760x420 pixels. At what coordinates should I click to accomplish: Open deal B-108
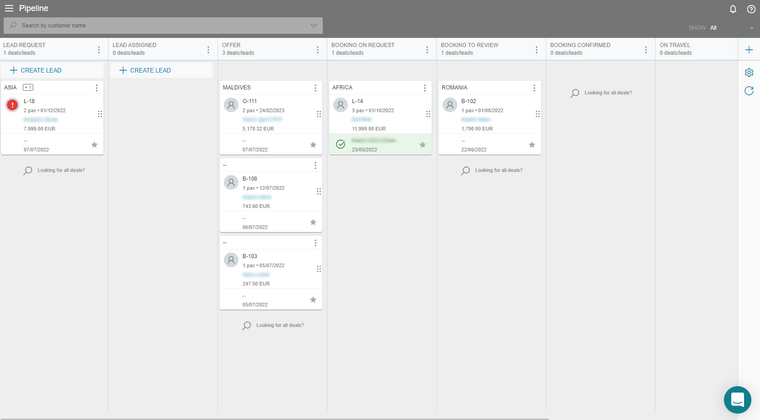(x=250, y=179)
